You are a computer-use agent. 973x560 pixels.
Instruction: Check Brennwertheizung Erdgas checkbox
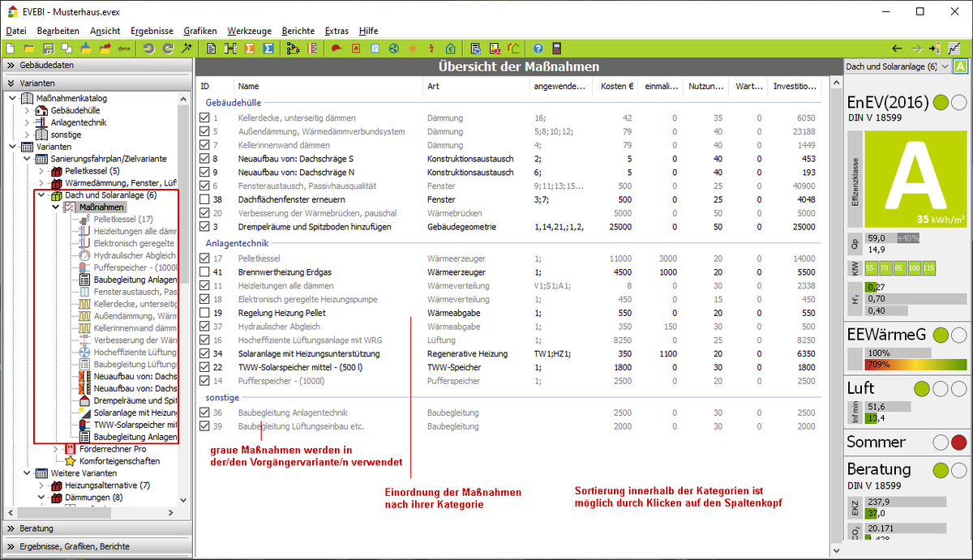coord(204,272)
